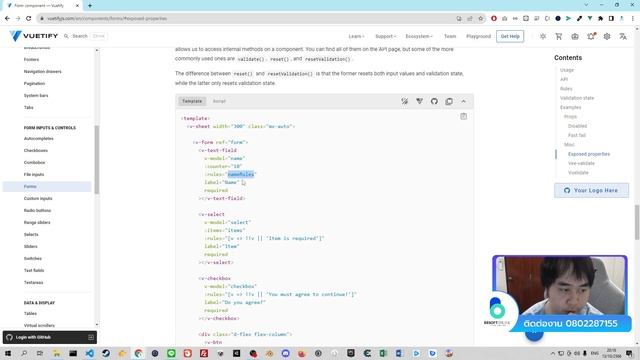This screenshot has width=640, height=360.
Task: Open the Ecosystem dropdown menu
Action: [x=419, y=36]
